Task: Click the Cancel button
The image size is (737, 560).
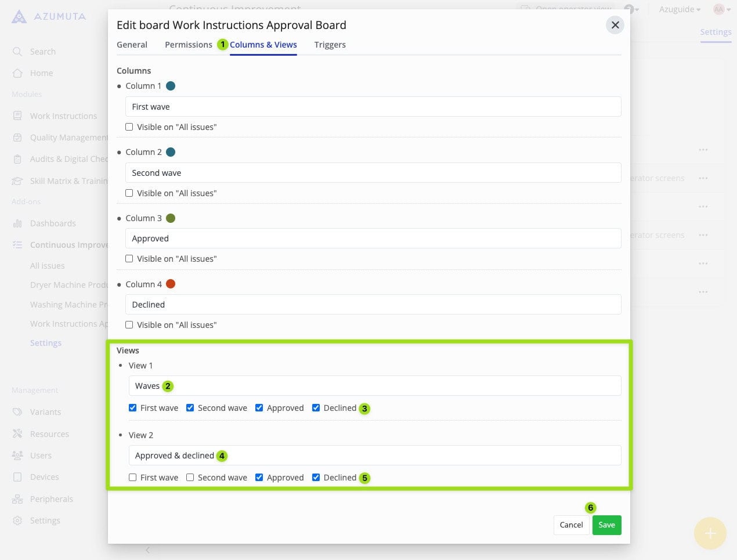Action: [x=571, y=525]
